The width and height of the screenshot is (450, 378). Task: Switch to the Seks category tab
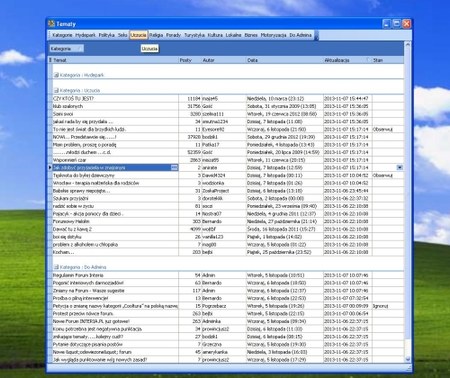[122, 35]
